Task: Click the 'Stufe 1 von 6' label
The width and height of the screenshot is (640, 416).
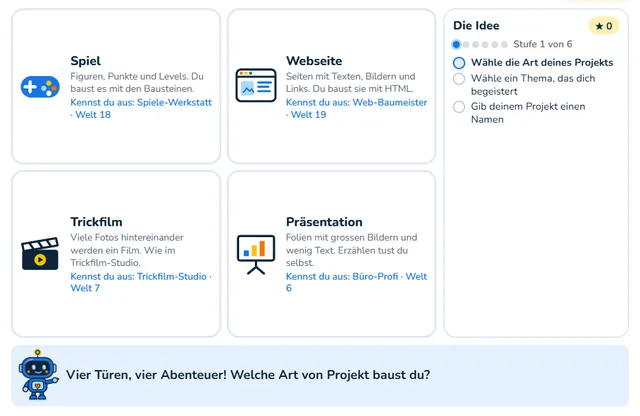Action: point(542,44)
